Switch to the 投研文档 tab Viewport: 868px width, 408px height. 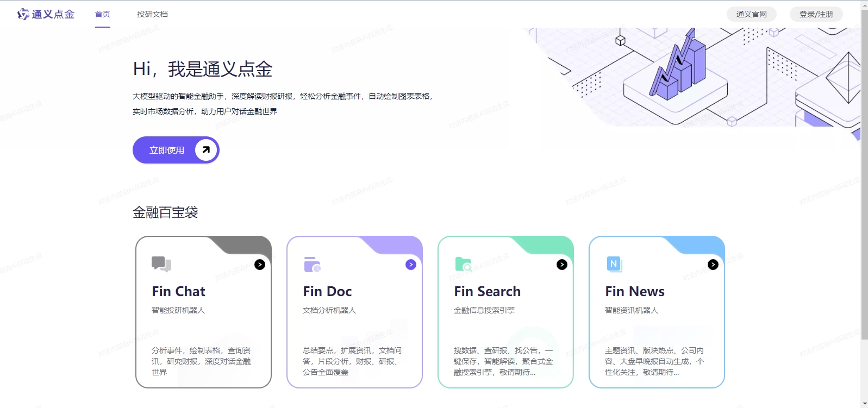[152, 14]
